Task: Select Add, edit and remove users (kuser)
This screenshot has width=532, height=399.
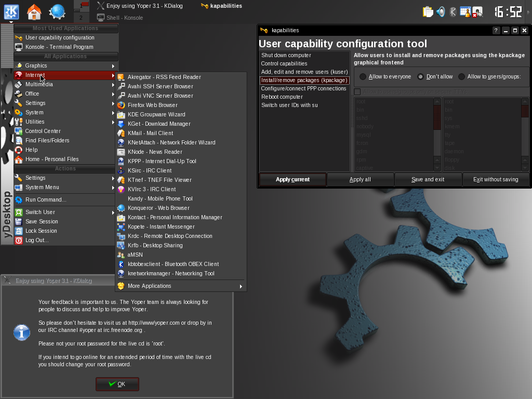Action: pos(304,72)
